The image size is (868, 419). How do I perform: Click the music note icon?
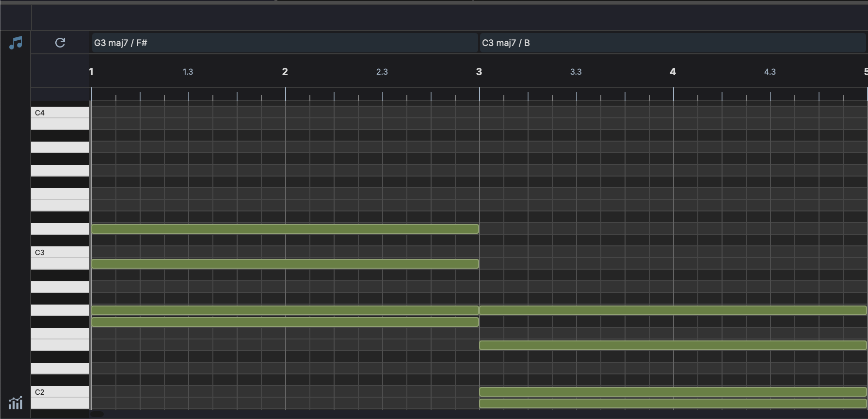(x=16, y=43)
